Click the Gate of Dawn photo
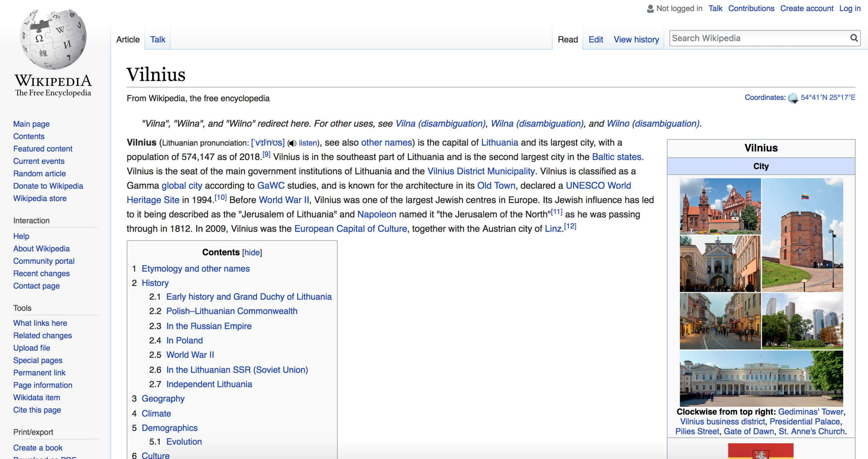Screen dimensions: 868x459 click(x=720, y=264)
